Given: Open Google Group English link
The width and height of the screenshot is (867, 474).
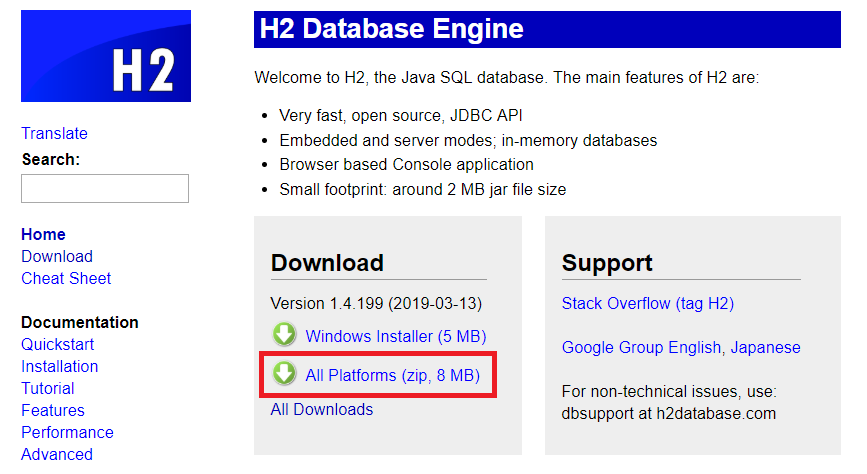Looking at the screenshot, I should point(641,347).
